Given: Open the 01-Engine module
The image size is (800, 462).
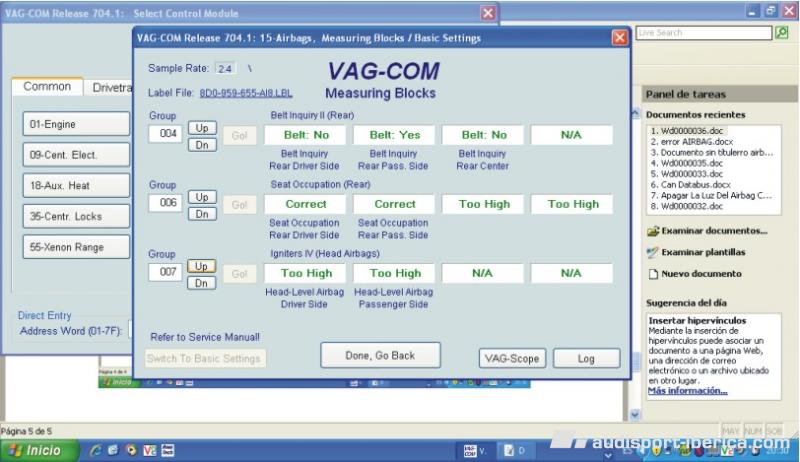Looking at the screenshot, I should click(x=76, y=124).
